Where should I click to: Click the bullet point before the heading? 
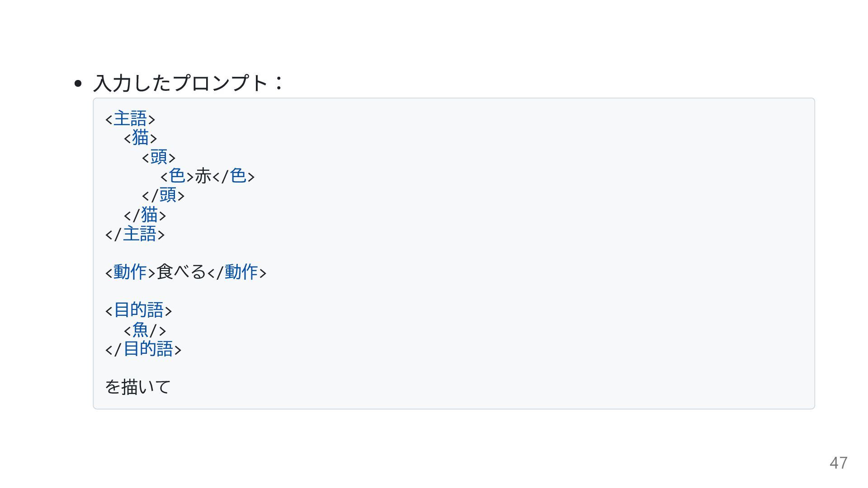point(78,84)
